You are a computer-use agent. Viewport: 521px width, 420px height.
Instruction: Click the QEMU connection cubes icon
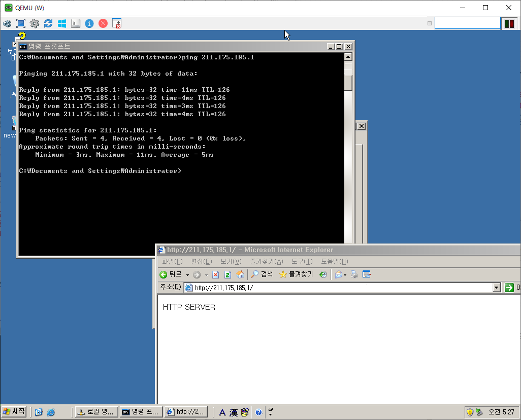pos(7,23)
